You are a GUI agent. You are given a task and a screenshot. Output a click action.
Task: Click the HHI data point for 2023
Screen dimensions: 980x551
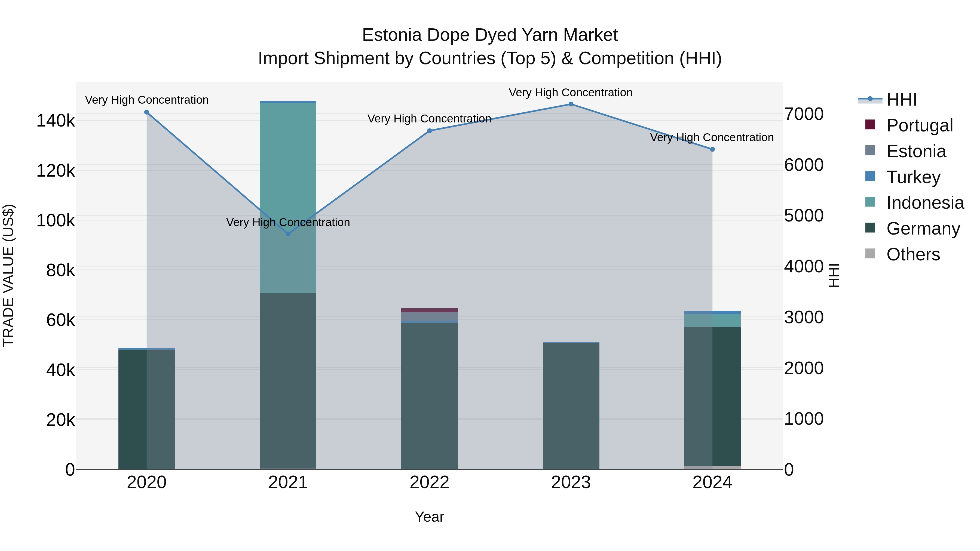571,104
